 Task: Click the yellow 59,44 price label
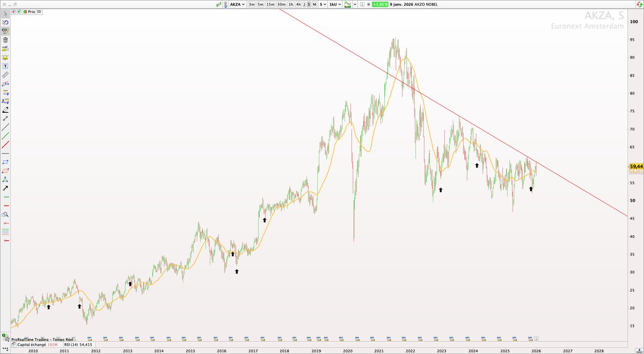[635, 167]
